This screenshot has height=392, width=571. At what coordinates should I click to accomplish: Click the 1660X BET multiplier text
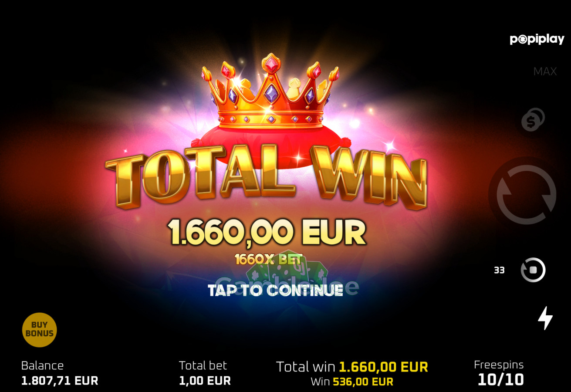click(268, 260)
